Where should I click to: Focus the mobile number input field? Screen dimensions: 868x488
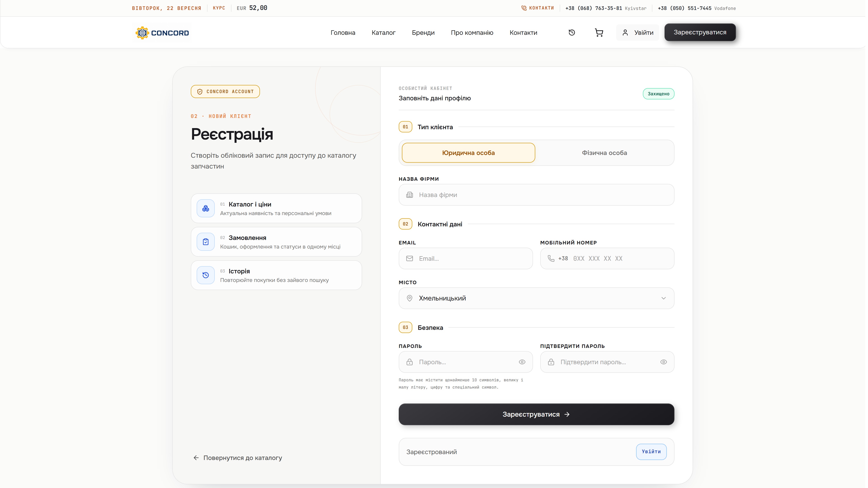(x=607, y=258)
